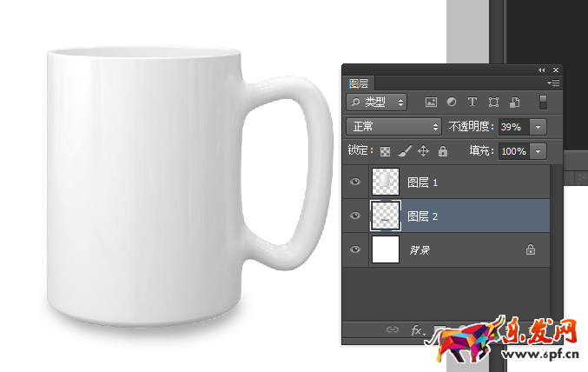Click the pixel layer filter icon

coord(430,103)
